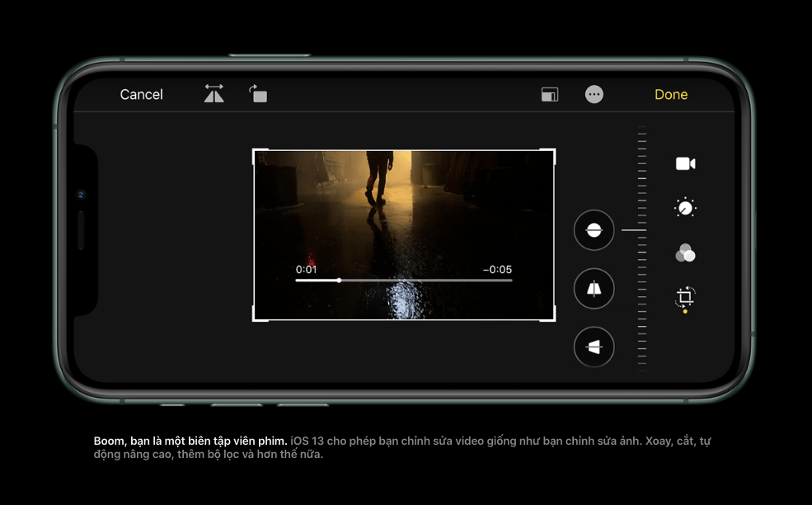Select the Video trim camera tool

686,164
